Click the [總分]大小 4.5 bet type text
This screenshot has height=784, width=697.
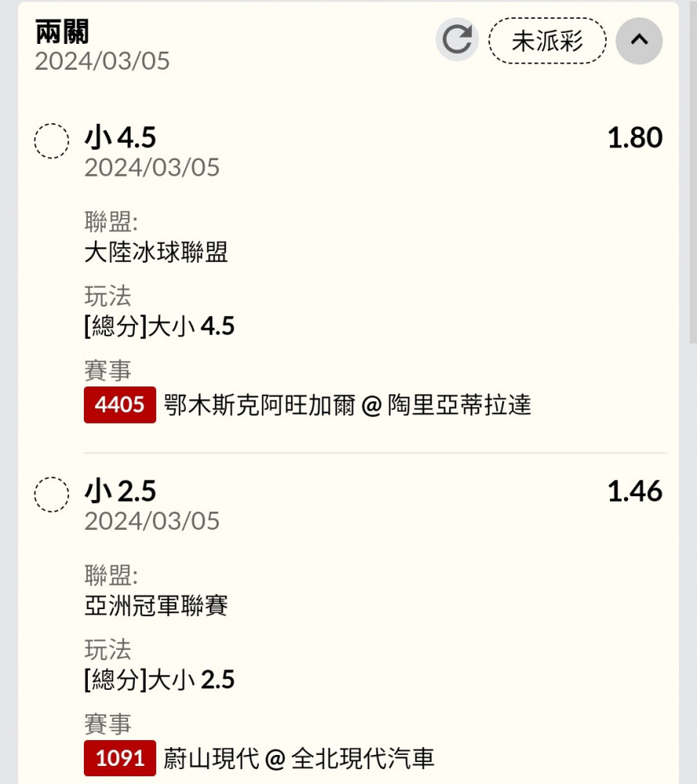pyautogui.click(x=159, y=326)
